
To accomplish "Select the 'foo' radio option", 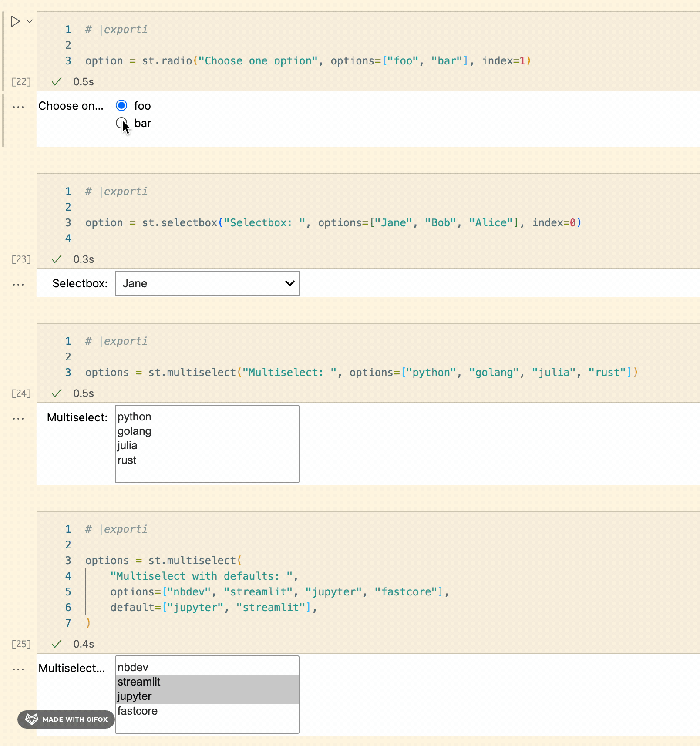I will point(122,105).
